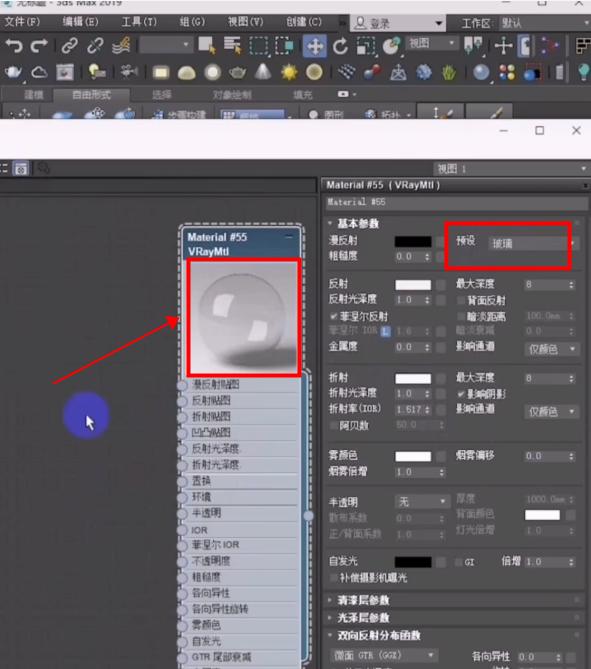
Task: Click the blue sphere material icon
Action: pos(481,72)
